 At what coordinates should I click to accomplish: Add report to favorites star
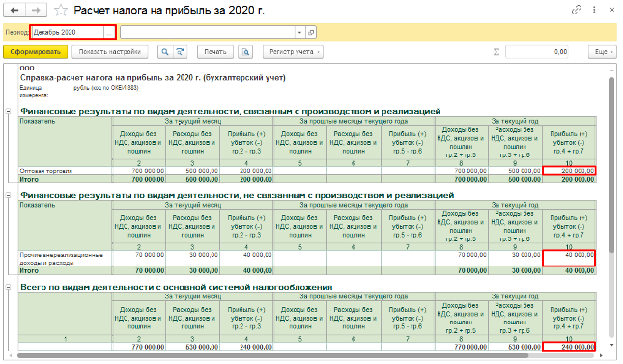(61, 11)
